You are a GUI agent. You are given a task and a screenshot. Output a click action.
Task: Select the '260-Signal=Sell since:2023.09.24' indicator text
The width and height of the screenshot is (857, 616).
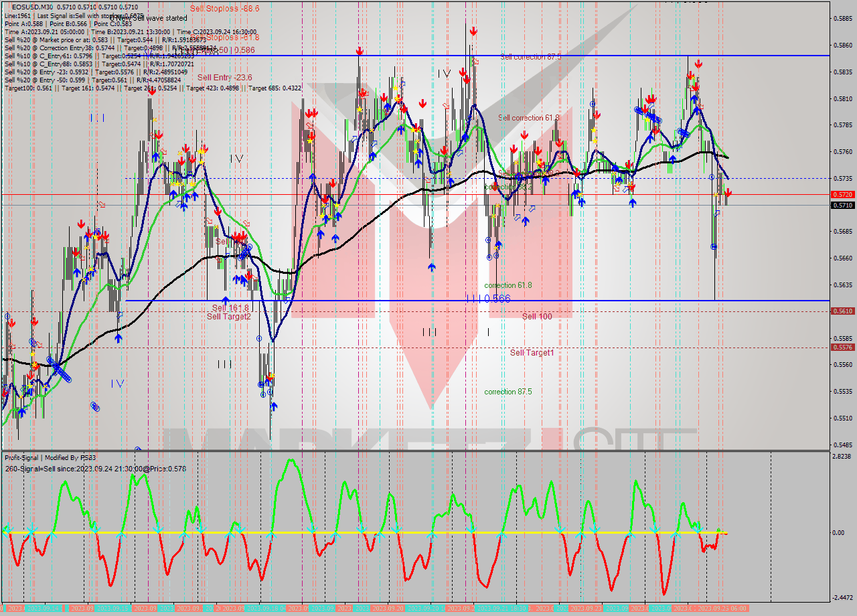[x=95, y=469]
